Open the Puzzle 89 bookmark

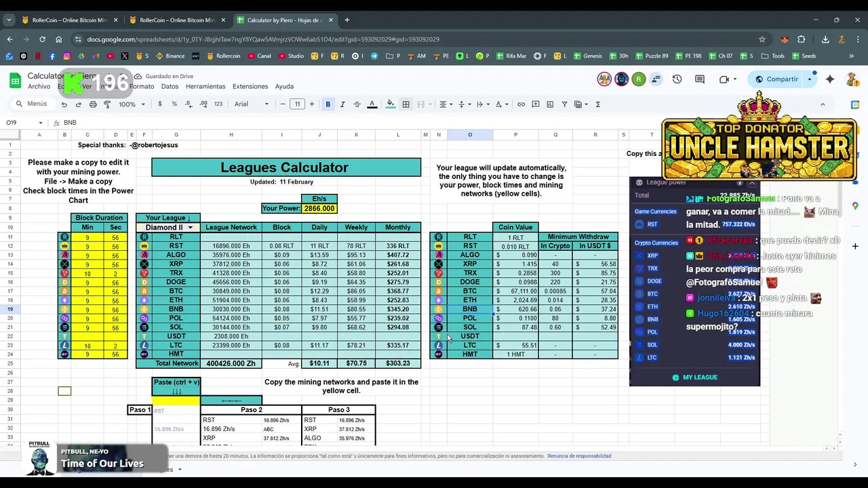(651, 56)
